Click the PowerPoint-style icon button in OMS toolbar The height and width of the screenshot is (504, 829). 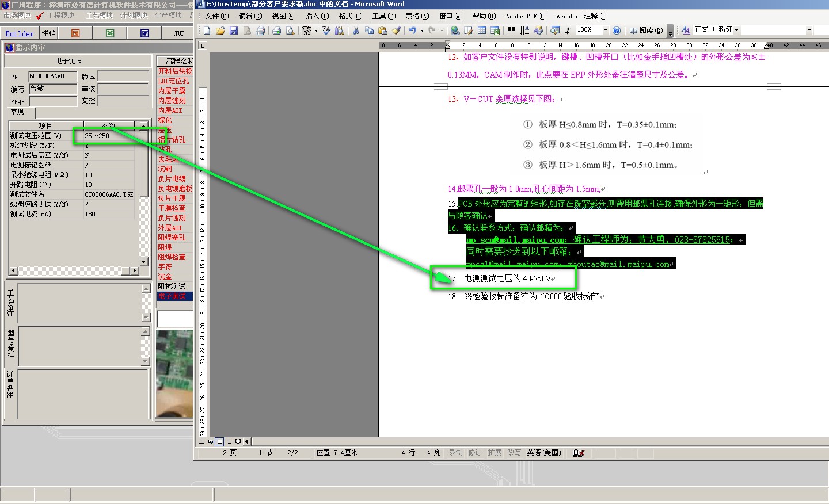click(x=75, y=33)
